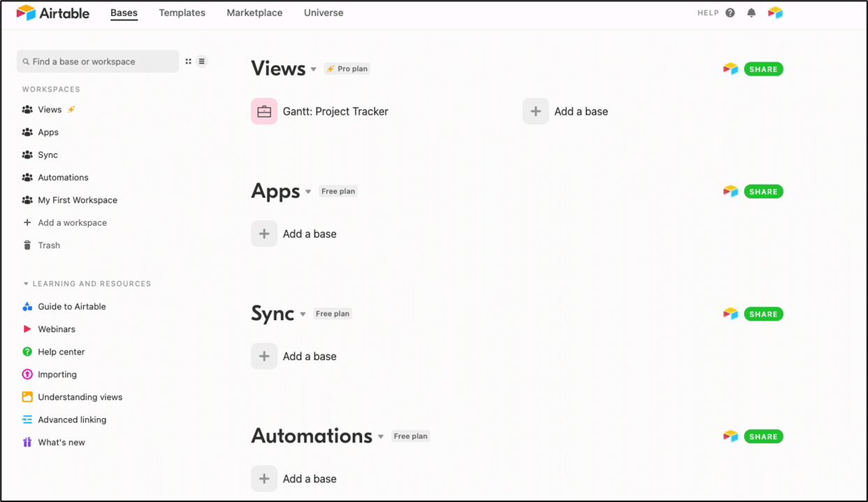Switch to grid view of bases
868x502 pixels.
point(188,62)
